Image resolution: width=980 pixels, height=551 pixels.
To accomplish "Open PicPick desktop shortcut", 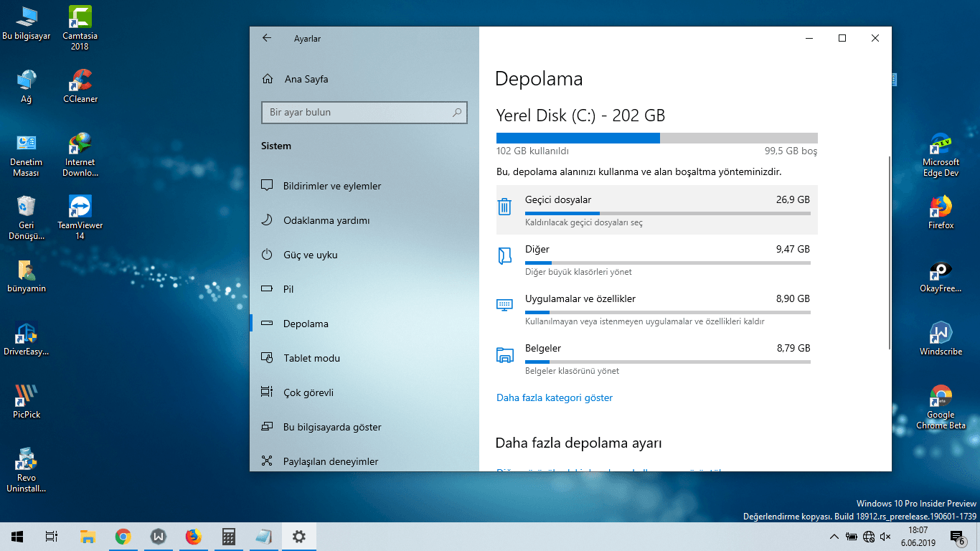I will click(x=27, y=402).
